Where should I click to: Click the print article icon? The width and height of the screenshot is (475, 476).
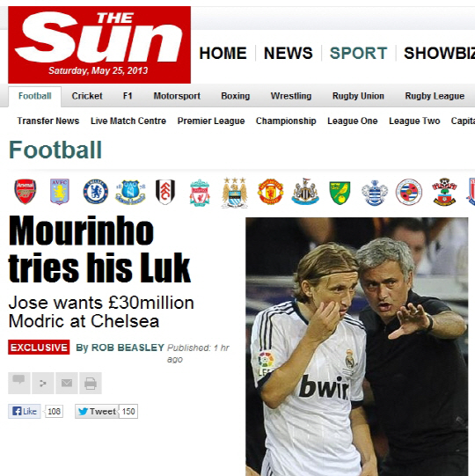pyautogui.click(x=91, y=383)
